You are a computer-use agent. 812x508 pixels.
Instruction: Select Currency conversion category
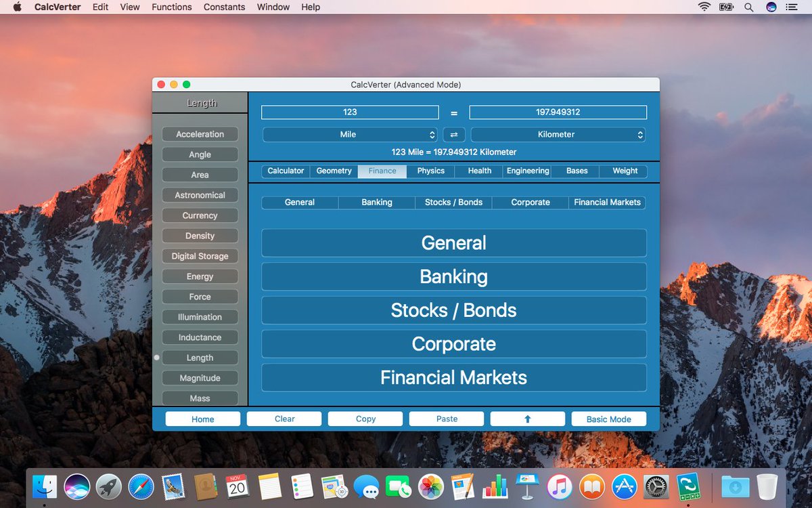[x=200, y=216]
